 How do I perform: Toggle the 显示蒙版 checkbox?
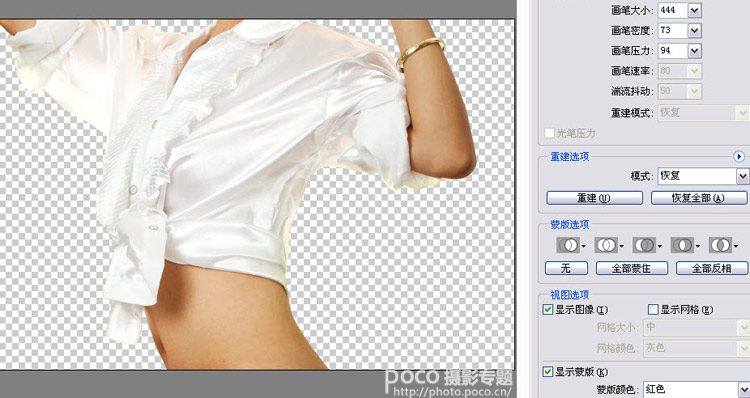548,371
